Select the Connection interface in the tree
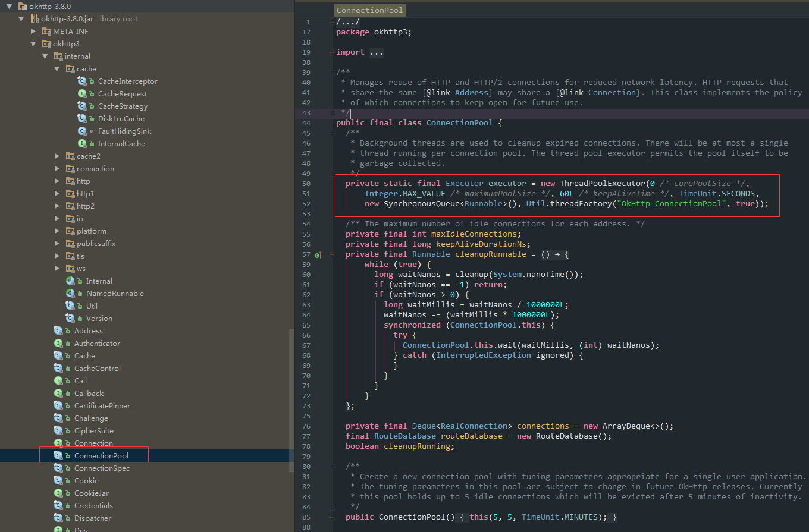This screenshot has width=809, height=532. [93, 443]
